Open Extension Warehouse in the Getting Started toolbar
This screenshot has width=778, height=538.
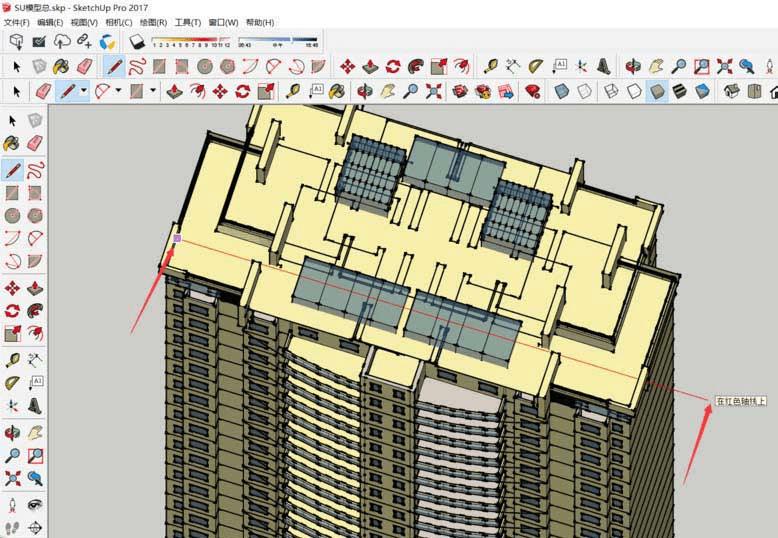tap(483, 91)
